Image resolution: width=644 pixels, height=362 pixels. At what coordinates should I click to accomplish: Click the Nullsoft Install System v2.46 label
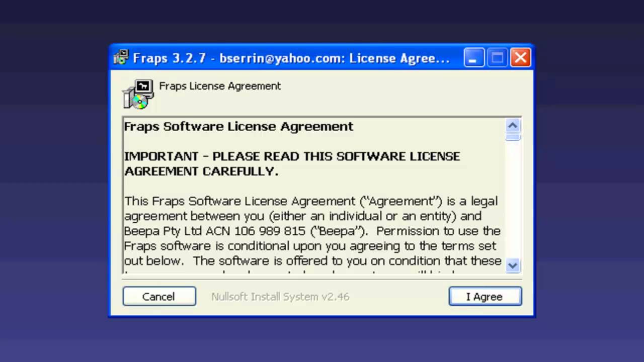click(280, 297)
